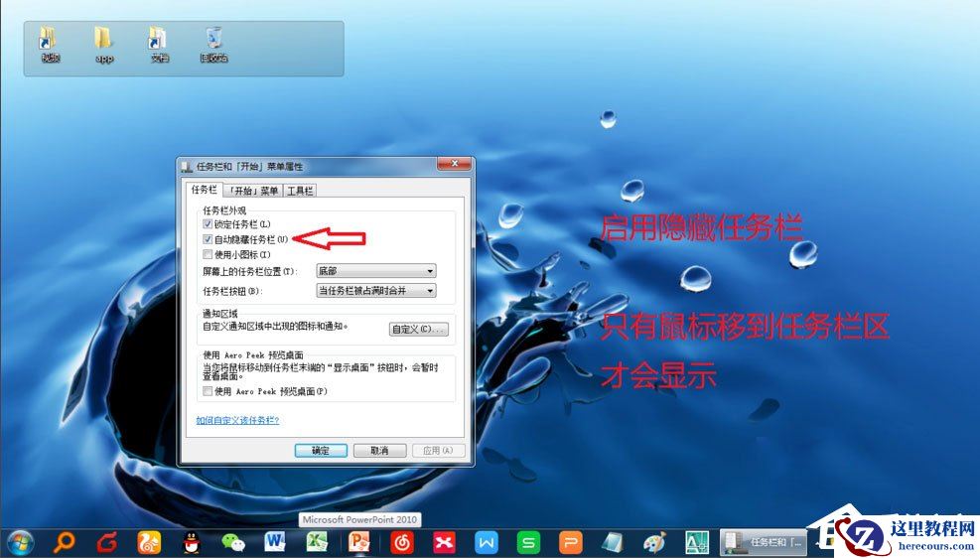Open the green A drafting app on taskbar
The image size is (980, 558).
coord(697,542)
